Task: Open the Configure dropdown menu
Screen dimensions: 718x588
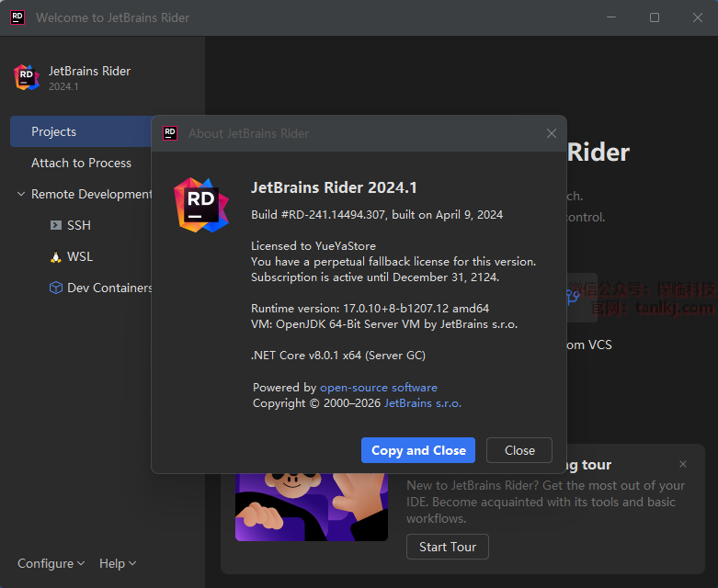Action: coord(51,563)
